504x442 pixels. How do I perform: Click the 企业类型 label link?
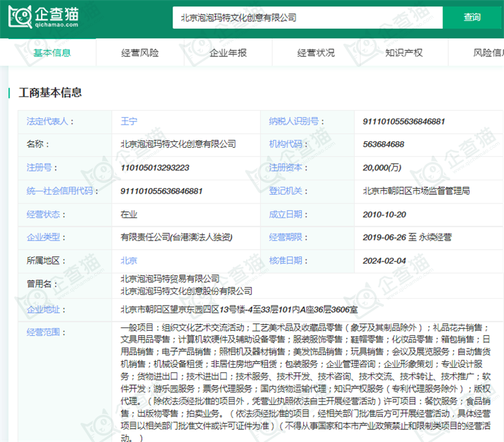click(x=43, y=237)
